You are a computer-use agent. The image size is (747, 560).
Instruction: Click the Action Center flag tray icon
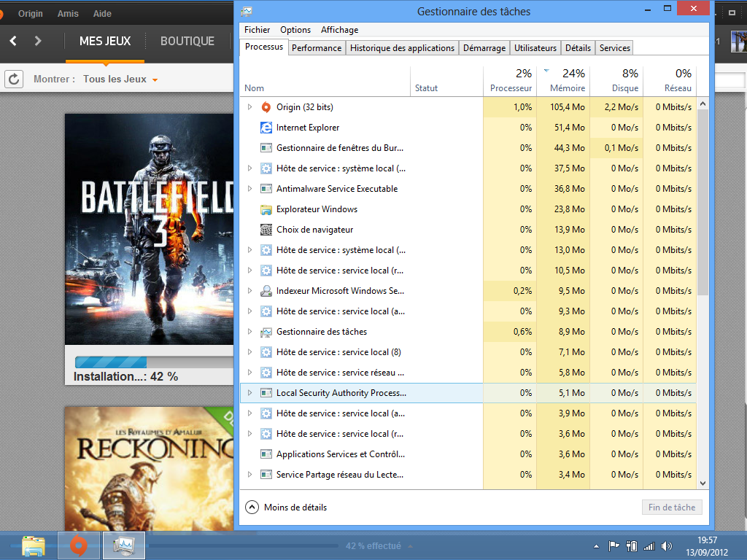tap(614, 546)
